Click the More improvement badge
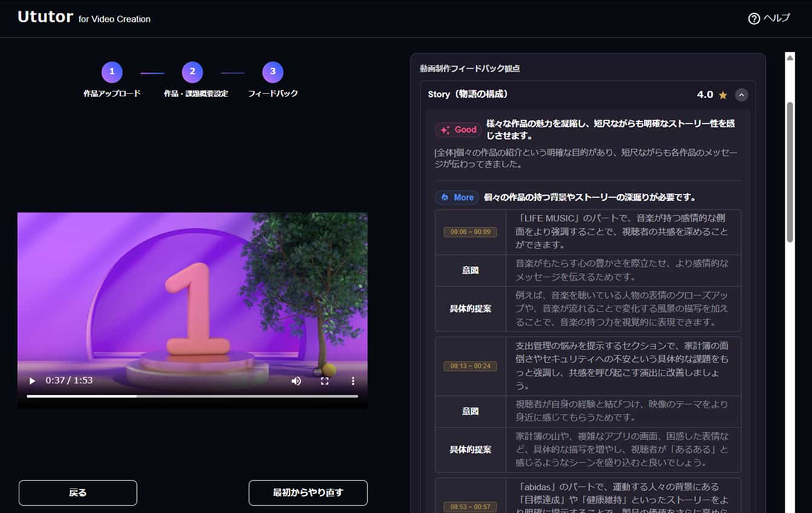 (456, 197)
